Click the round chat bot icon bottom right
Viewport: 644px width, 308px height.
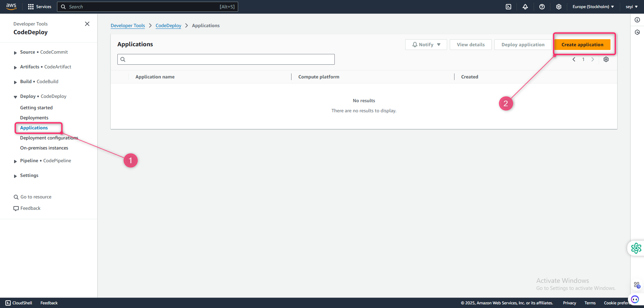point(635,299)
